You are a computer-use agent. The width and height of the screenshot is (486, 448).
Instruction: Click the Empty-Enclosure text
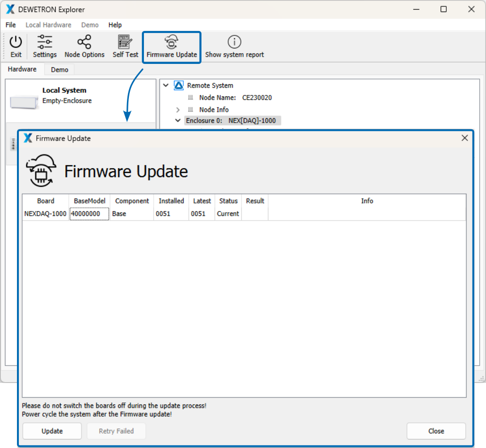67,101
